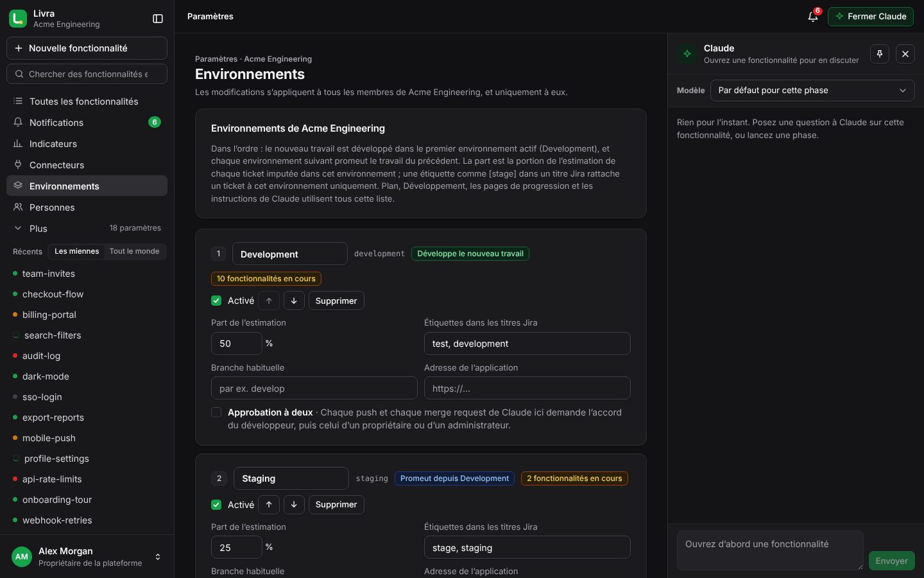The height and width of the screenshot is (578, 924).
Task: Click the Development Branche habituelle field
Action: click(314, 388)
